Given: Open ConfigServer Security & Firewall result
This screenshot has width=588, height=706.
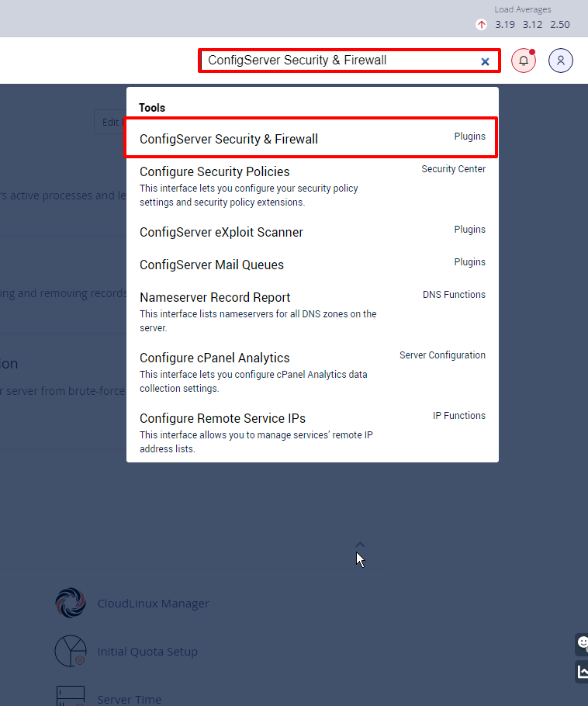Looking at the screenshot, I should (311, 138).
